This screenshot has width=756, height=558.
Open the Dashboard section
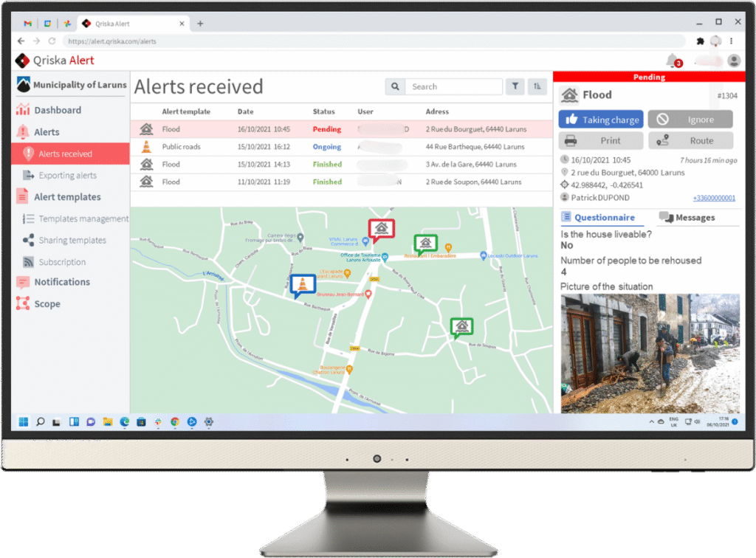click(x=49, y=110)
